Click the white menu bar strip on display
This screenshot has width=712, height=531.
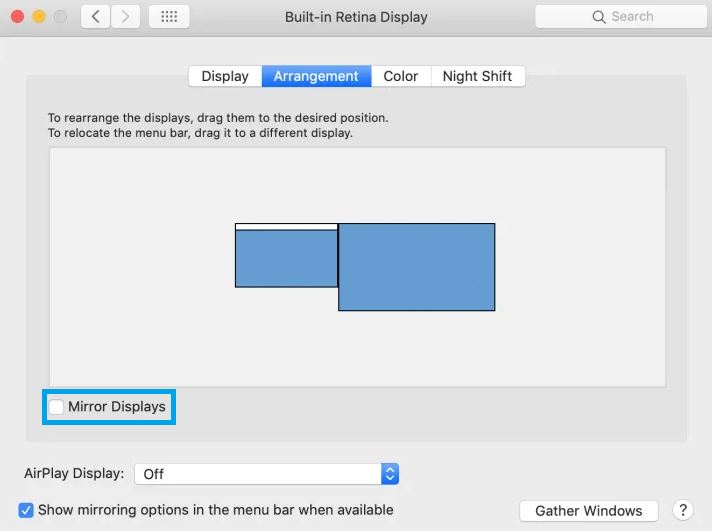(x=287, y=227)
